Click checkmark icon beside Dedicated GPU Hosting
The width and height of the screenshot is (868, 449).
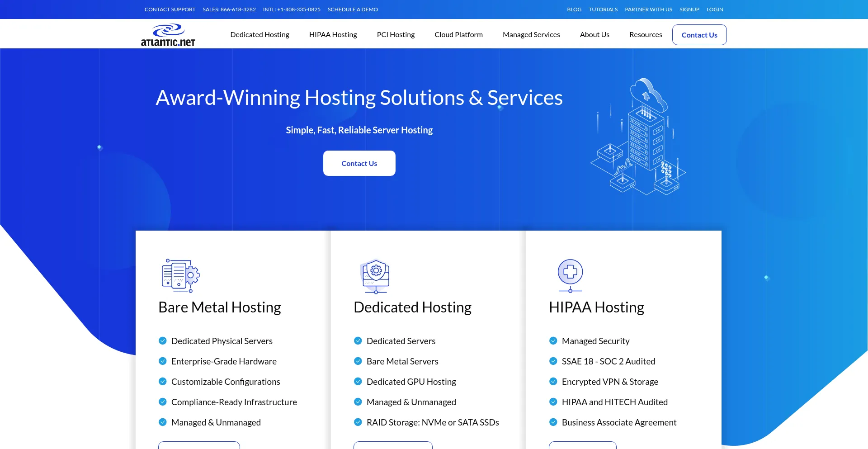[x=358, y=382]
